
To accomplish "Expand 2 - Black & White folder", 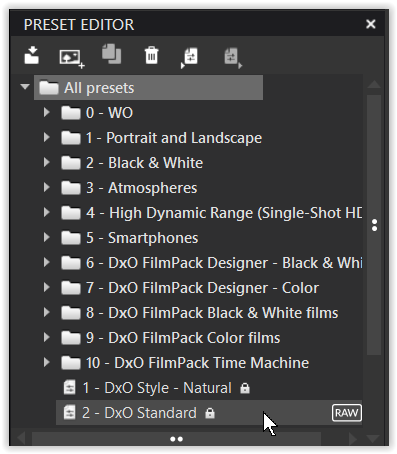I will pyautogui.click(x=47, y=162).
